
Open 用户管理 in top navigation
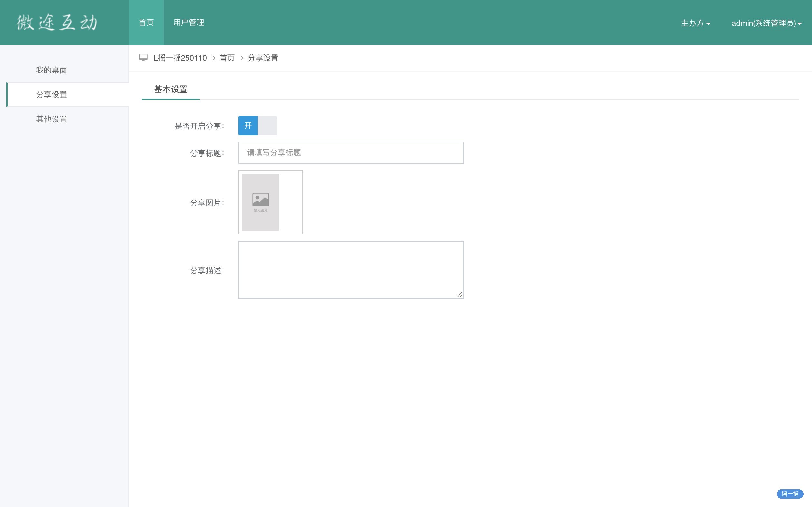(189, 23)
